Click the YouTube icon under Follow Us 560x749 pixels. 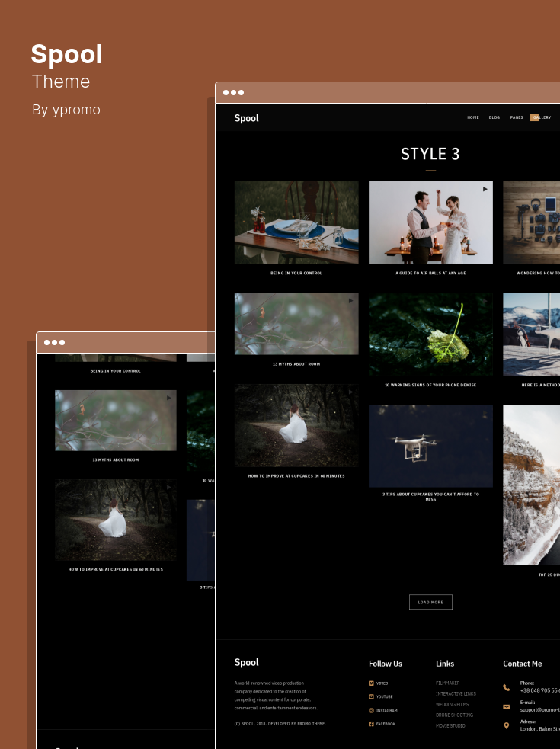(371, 697)
